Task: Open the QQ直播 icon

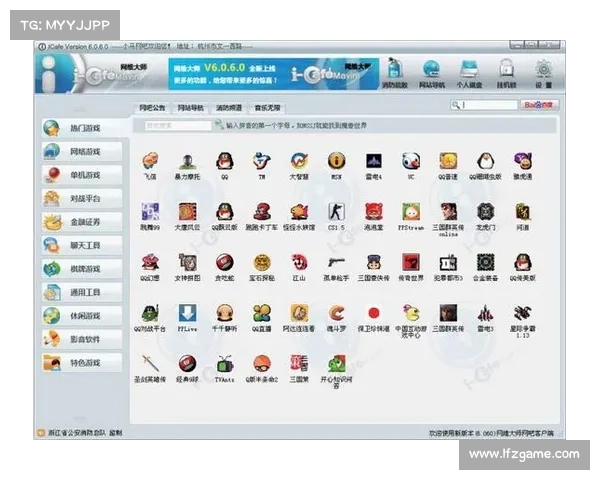Action: click(262, 313)
